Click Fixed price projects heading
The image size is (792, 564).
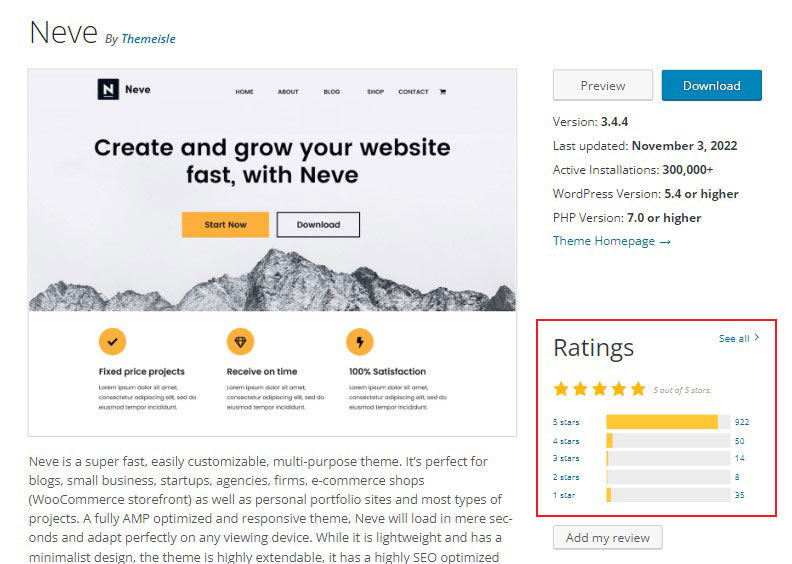click(x=141, y=372)
